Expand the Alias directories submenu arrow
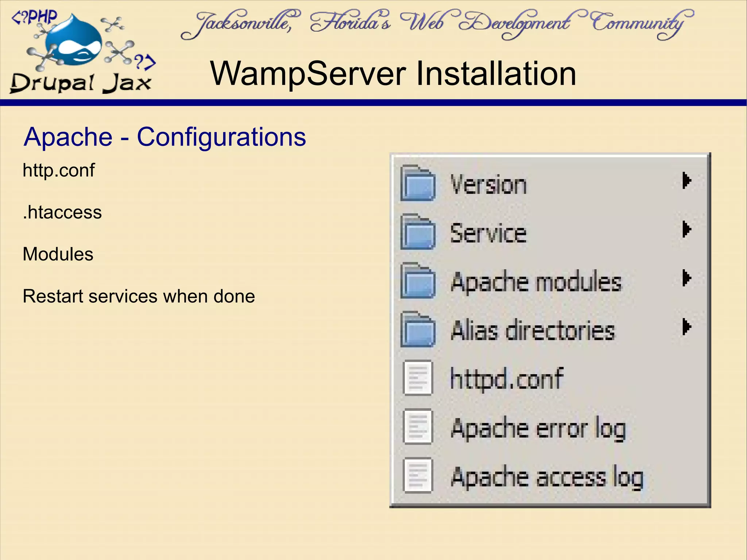747x560 pixels. (x=686, y=327)
